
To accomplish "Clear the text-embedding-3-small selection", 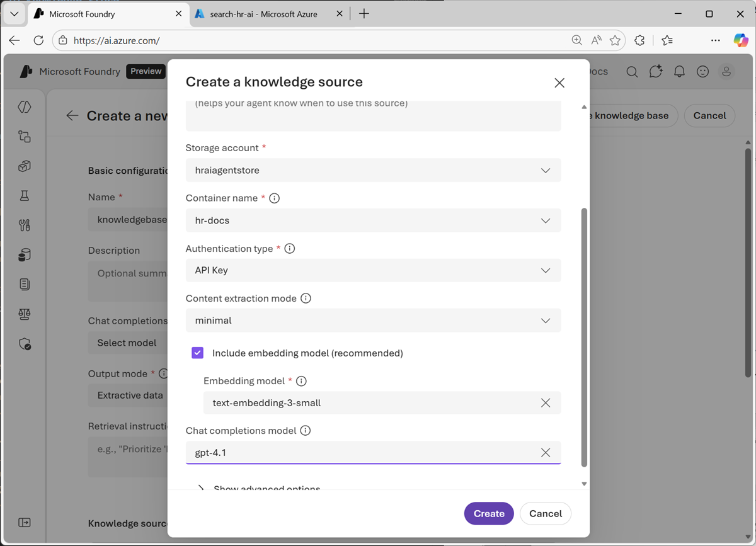I will coord(546,402).
